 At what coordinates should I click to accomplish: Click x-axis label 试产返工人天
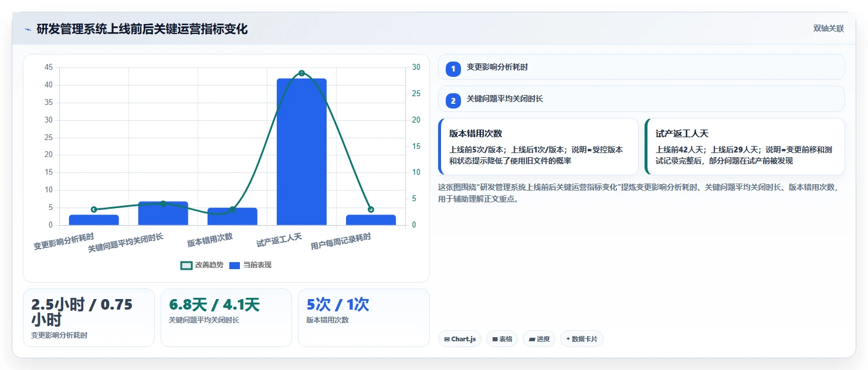(279, 240)
